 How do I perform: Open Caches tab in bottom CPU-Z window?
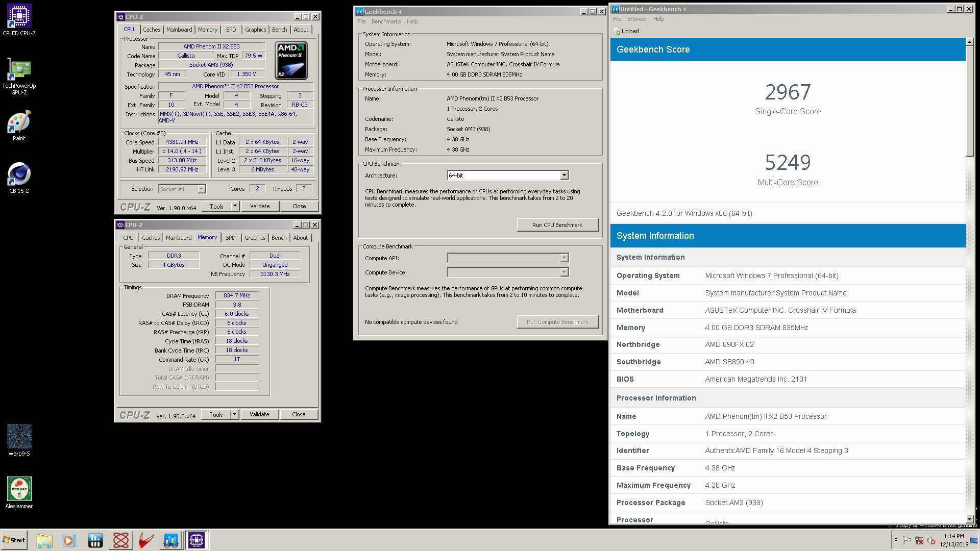[151, 238]
